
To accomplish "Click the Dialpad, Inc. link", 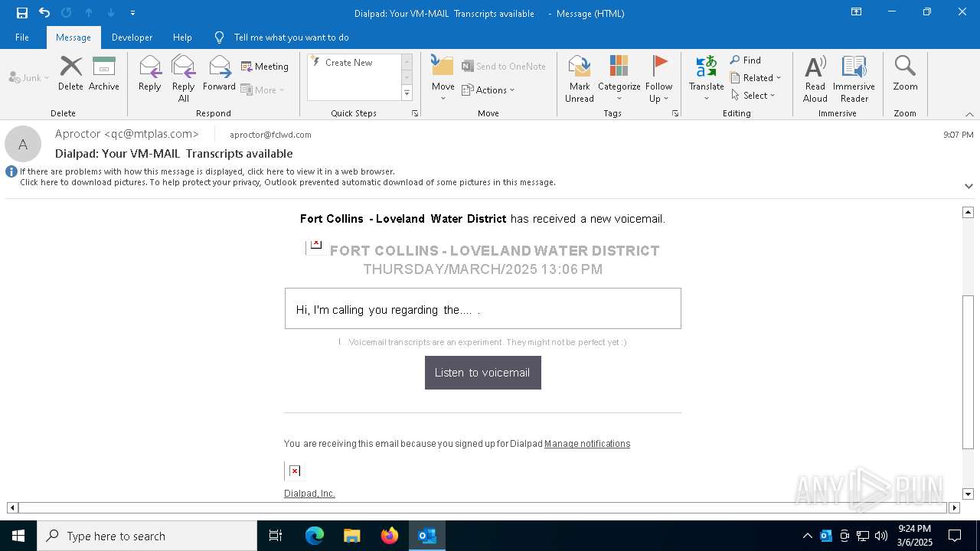I will tap(309, 494).
